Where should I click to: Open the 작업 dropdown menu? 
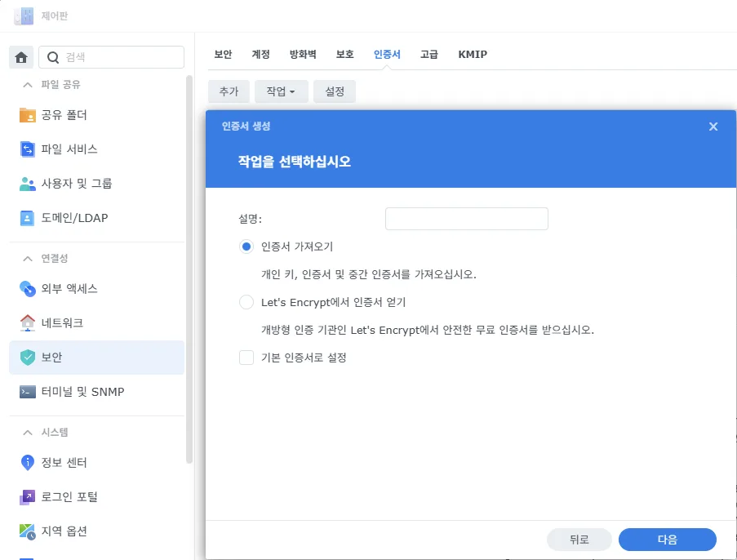(281, 92)
